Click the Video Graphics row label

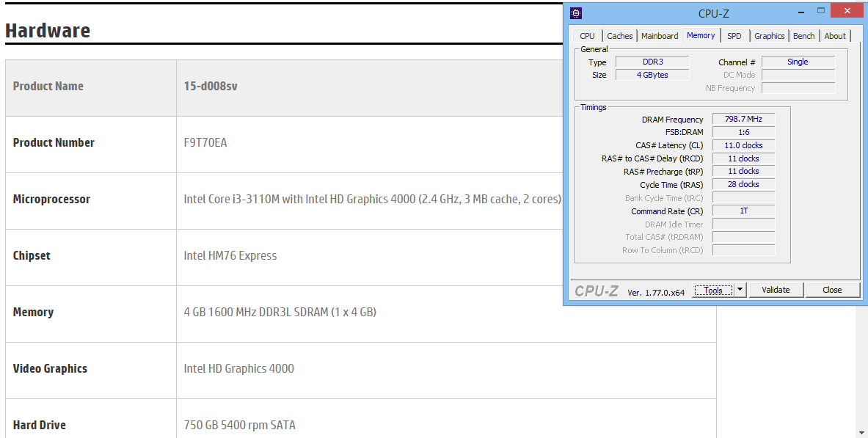pyautogui.click(x=50, y=369)
